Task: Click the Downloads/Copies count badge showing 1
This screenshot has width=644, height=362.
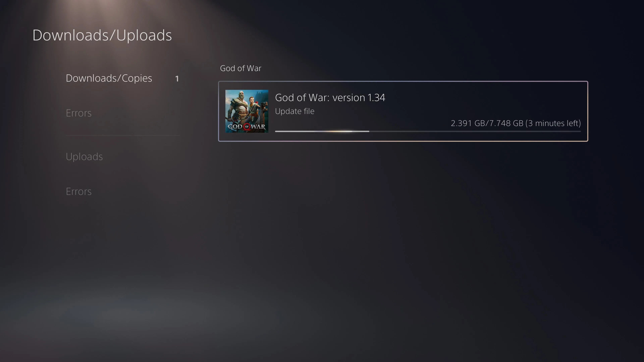Action: point(177,79)
